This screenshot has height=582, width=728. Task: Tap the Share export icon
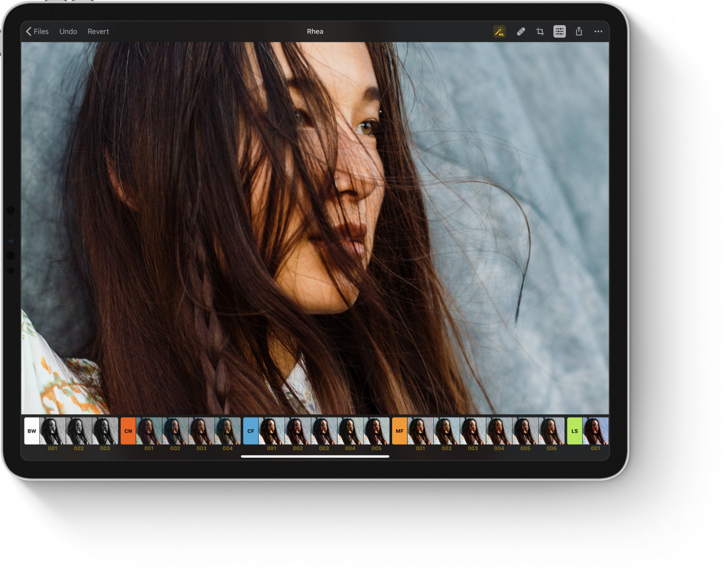pyautogui.click(x=579, y=32)
